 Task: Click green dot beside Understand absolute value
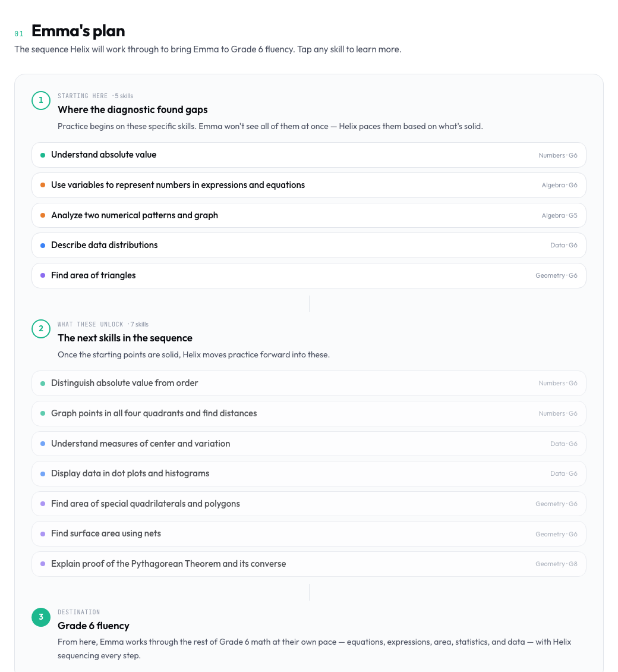43,155
